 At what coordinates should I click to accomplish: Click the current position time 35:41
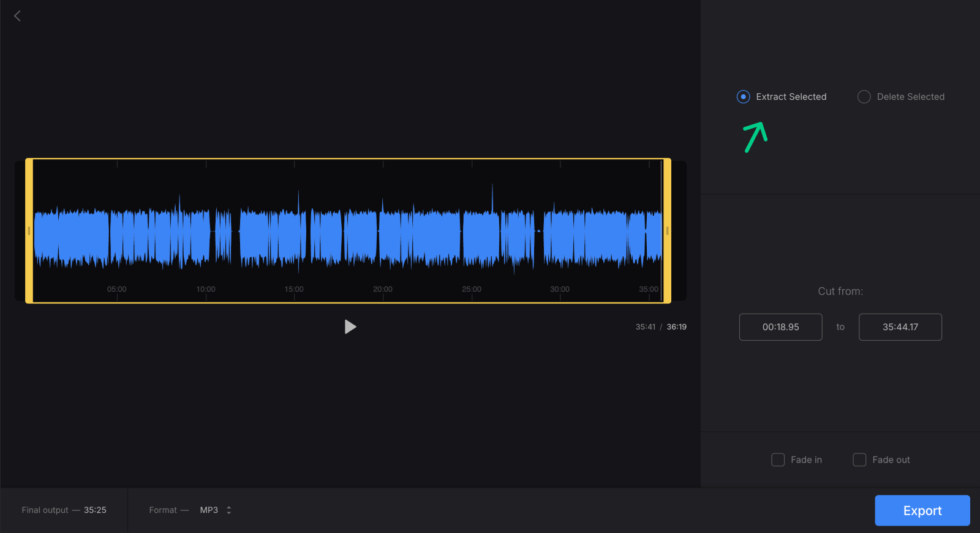(646, 327)
